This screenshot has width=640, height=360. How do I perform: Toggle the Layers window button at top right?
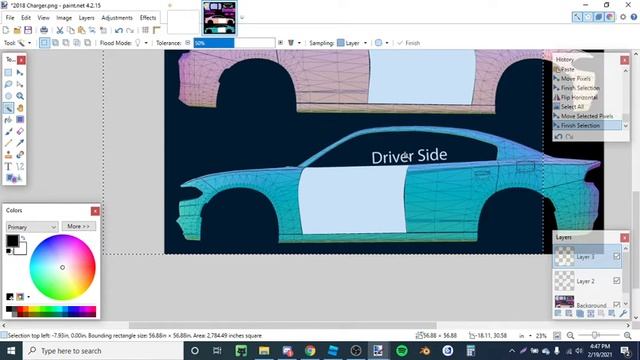[599, 17]
